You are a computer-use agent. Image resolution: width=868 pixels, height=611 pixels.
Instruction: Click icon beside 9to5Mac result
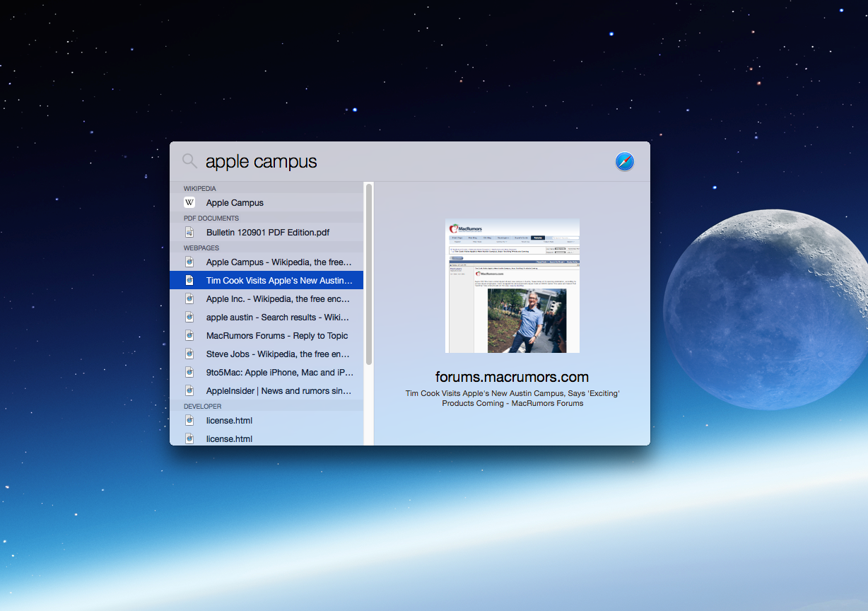tap(189, 372)
